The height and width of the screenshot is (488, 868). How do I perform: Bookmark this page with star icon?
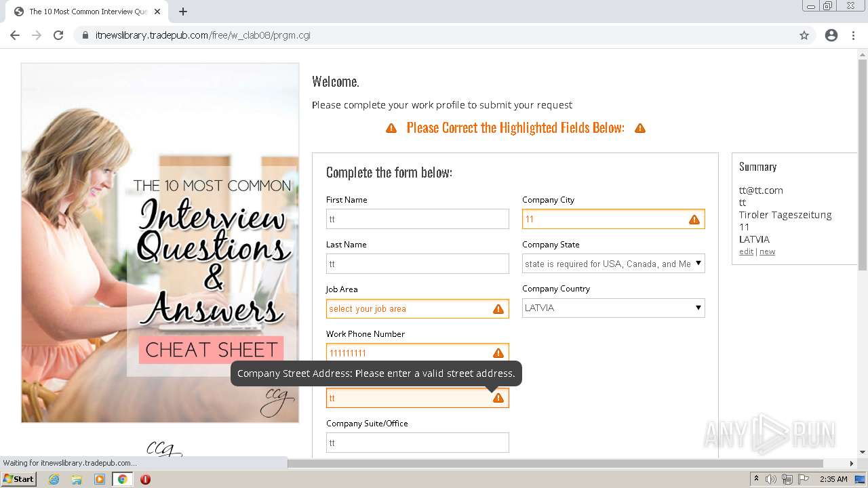tap(804, 35)
